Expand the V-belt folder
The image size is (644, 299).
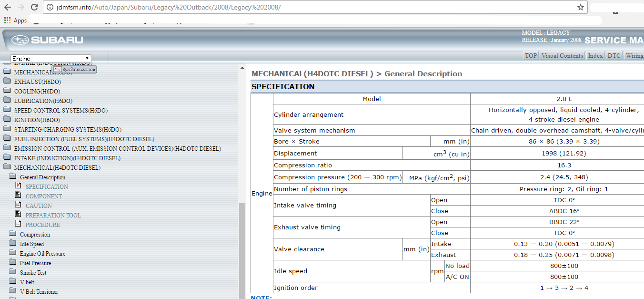point(12,281)
